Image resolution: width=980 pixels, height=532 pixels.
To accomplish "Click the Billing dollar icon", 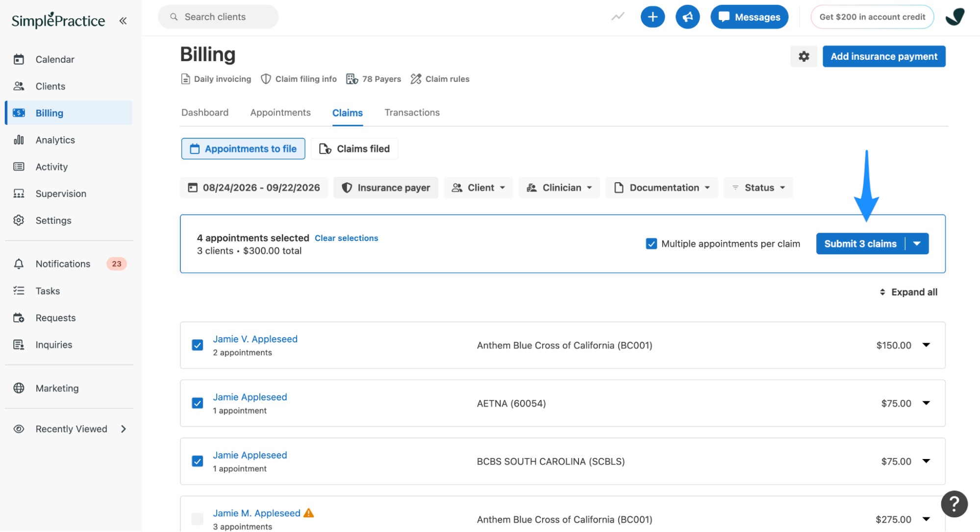I will click(19, 113).
